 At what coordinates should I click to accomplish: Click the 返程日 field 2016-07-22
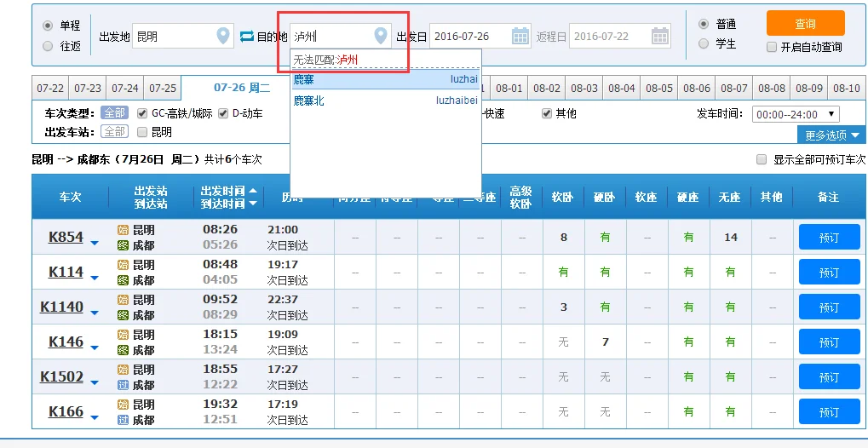tap(620, 37)
